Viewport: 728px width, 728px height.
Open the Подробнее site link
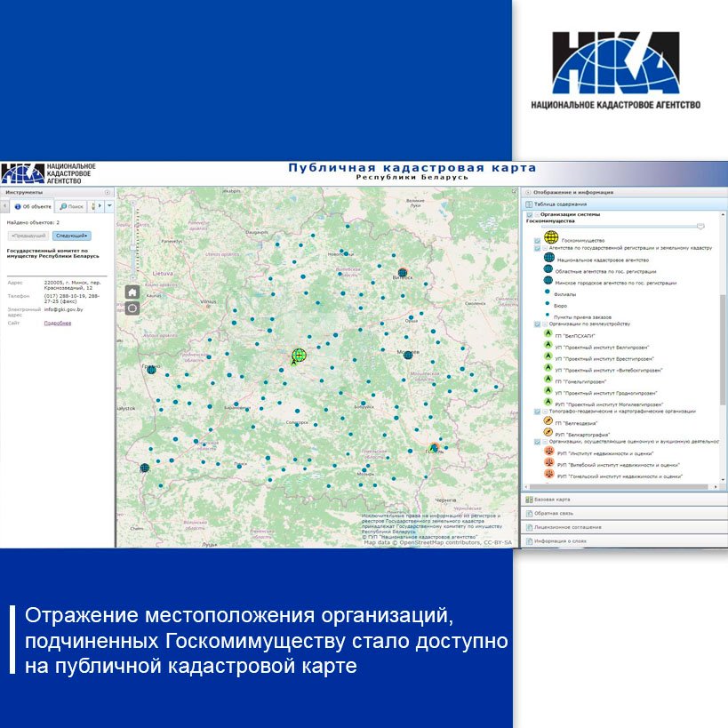58,323
